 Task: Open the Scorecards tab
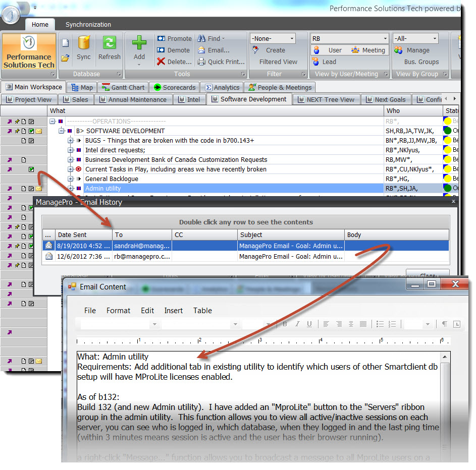tap(174, 88)
